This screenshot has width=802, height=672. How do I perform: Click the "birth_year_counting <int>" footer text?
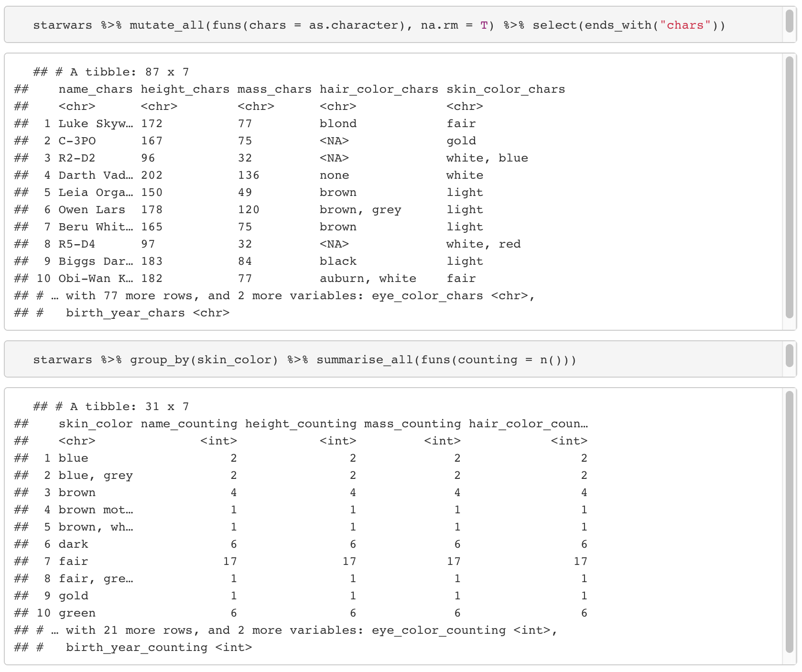click(159, 648)
